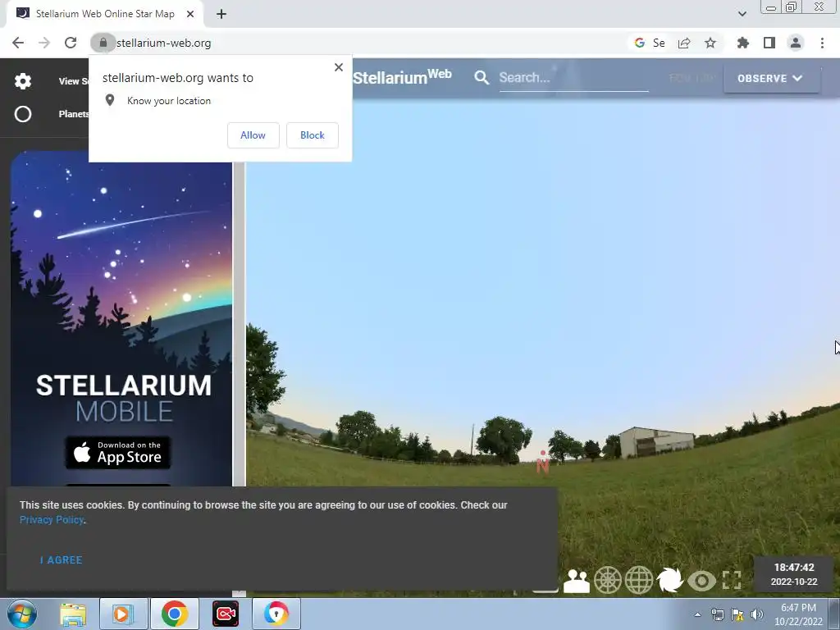Focus the Stellarium Search field
The height and width of the screenshot is (630, 840).
(x=573, y=78)
